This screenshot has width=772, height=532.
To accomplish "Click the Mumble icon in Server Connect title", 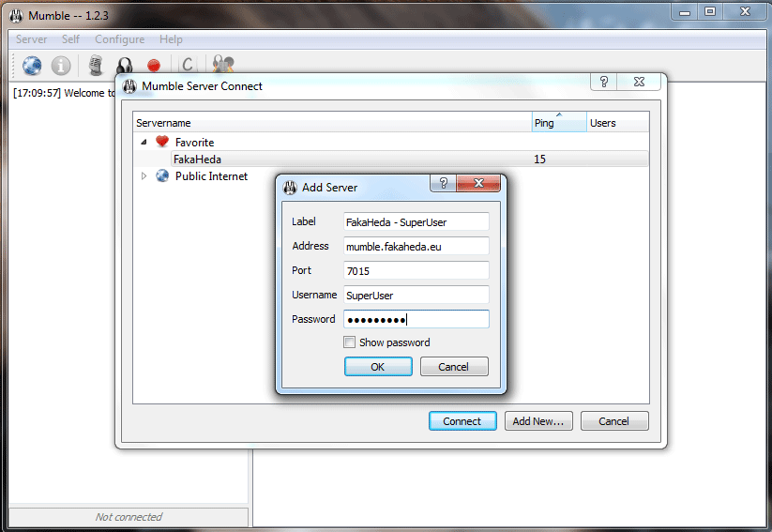I will tap(129, 86).
